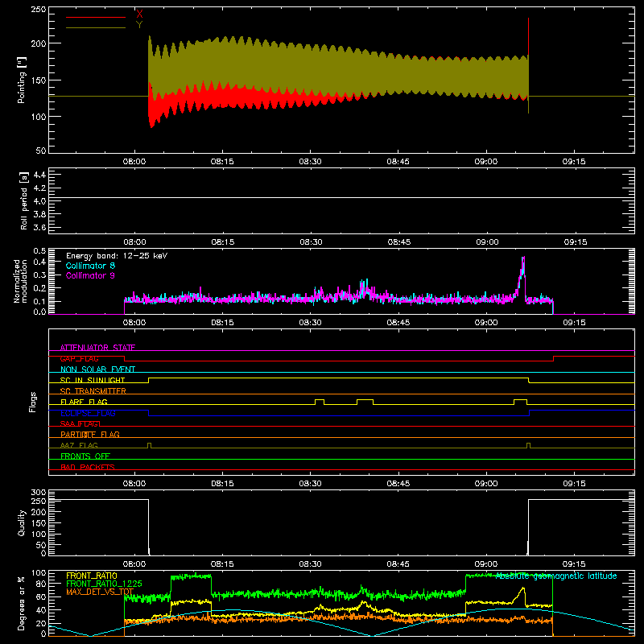644x644 pixels.
Task: Click the "300" tick label on Quality axis
Action: pyautogui.click(x=39, y=493)
